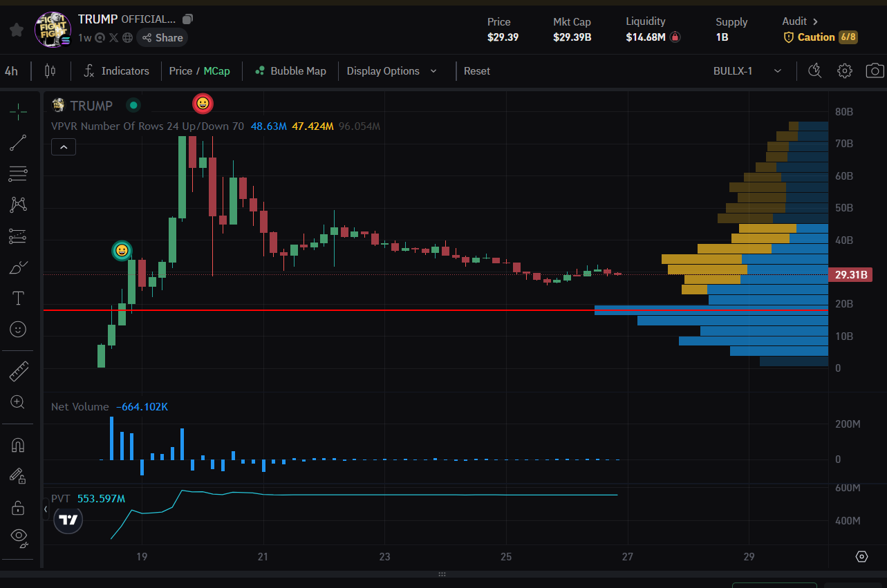Open the 4h timeframe selector
887x588 pixels.
point(11,70)
